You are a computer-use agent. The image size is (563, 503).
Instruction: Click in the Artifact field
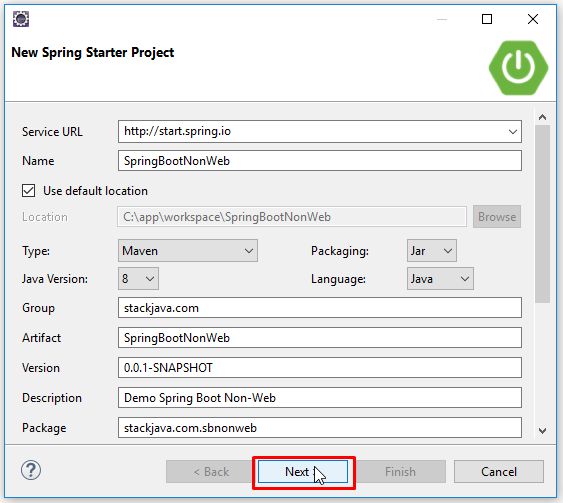(320, 337)
